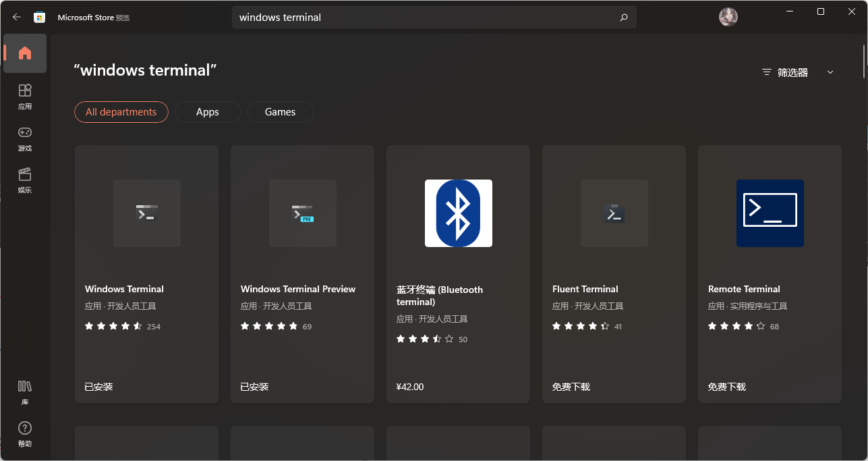This screenshot has width=868, height=461.
Task: Open the Home page in the sidebar
Action: 24,53
